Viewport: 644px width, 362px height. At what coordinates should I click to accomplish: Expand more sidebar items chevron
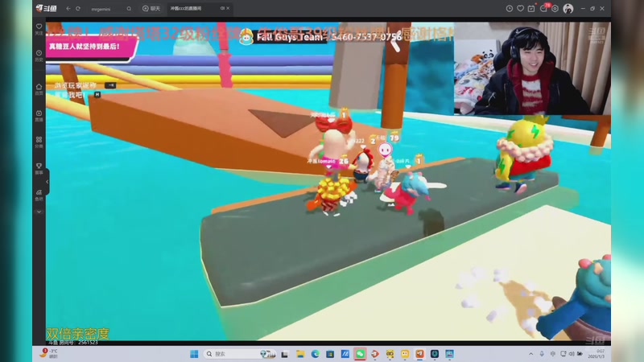39,212
